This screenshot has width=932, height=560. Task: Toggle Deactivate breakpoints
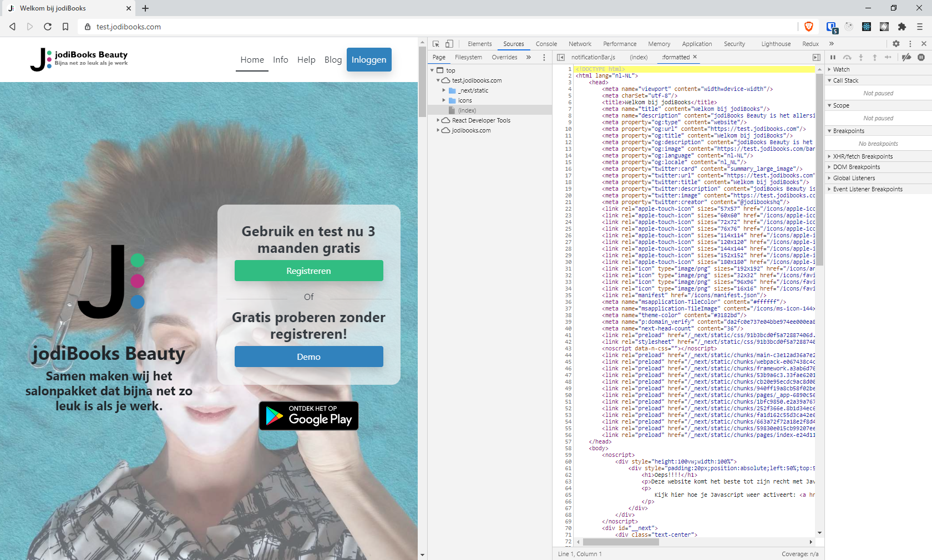[906, 57]
